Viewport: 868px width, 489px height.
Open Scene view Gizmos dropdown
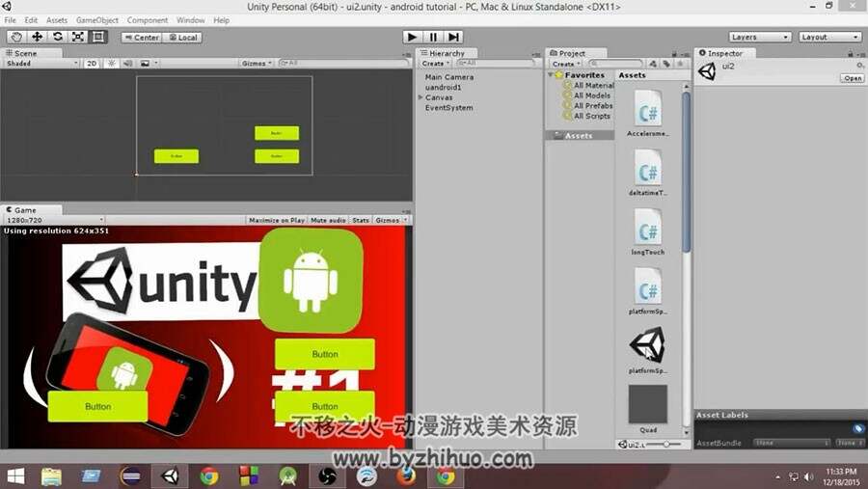pos(257,64)
